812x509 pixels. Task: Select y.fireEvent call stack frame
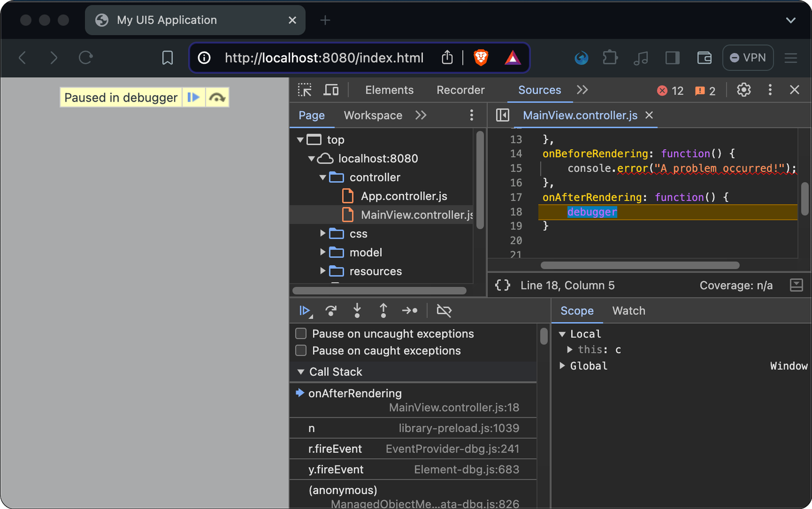pos(413,469)
